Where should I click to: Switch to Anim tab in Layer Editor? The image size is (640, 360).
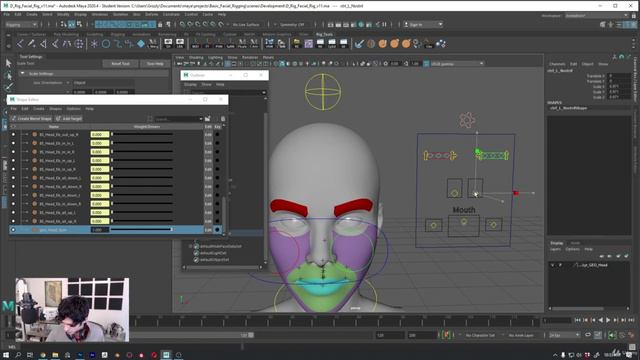575,243
